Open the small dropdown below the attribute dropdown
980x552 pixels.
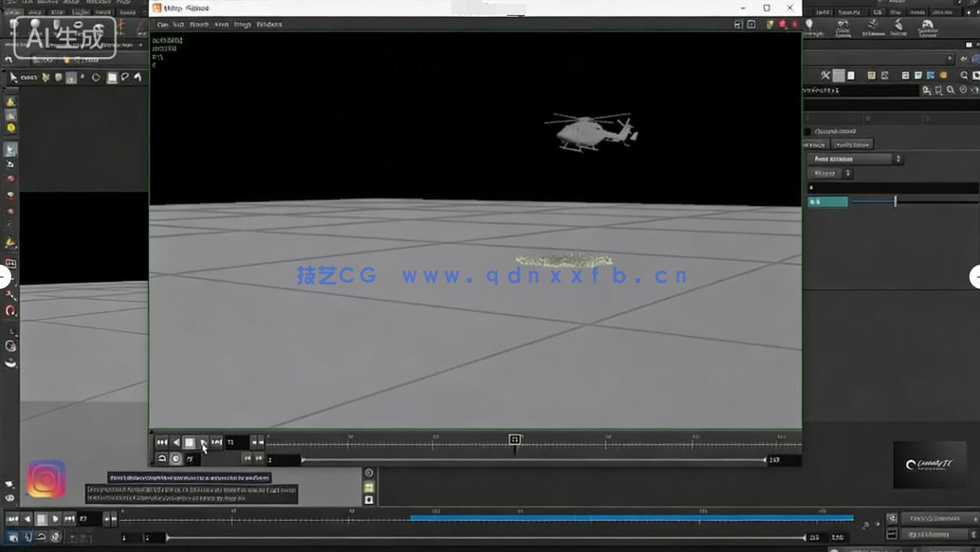(x=830, y=174)
